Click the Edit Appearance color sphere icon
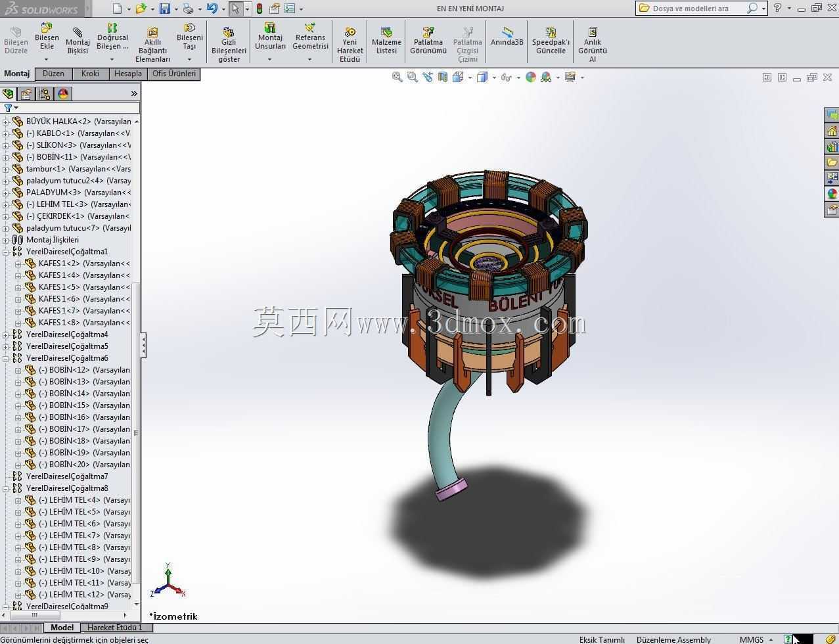The image size is (839, 644). coord(531,77)
